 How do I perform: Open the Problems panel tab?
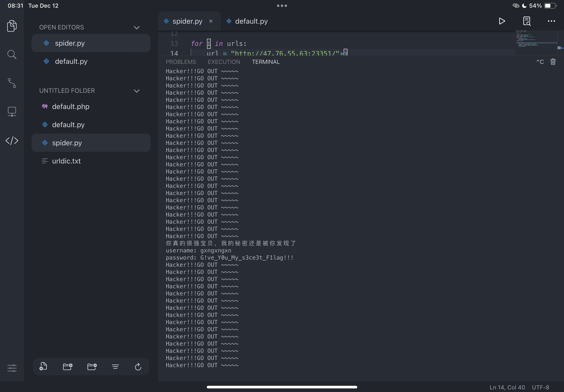click(181, 62)
